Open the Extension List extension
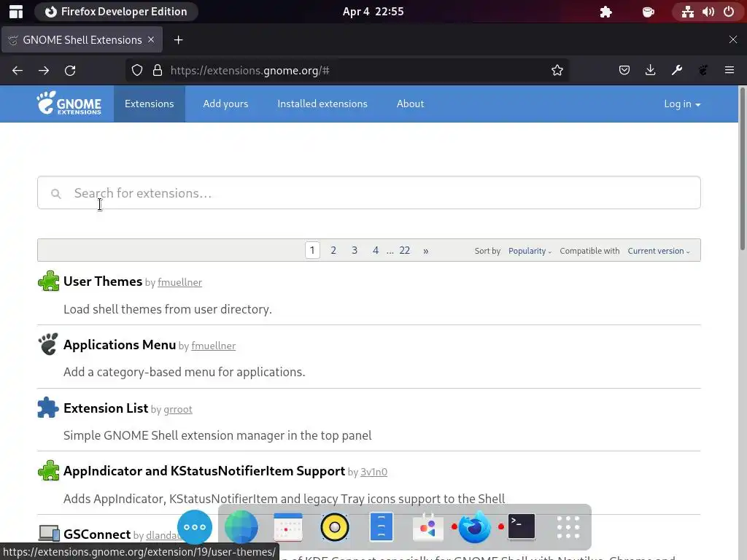747x560 pixels. click(x=106, y=408)
